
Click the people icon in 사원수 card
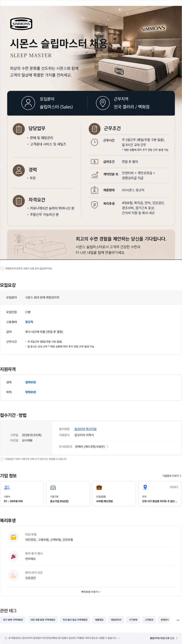(7, 487)
